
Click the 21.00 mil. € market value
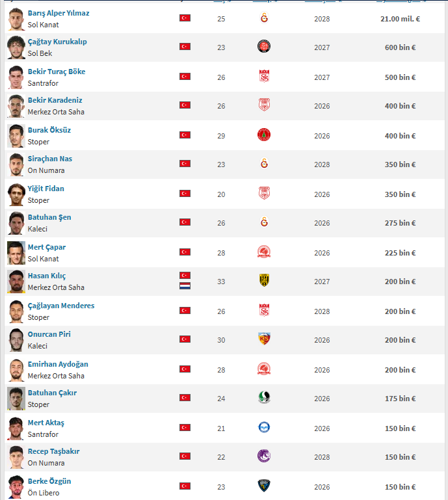(400, 19)
